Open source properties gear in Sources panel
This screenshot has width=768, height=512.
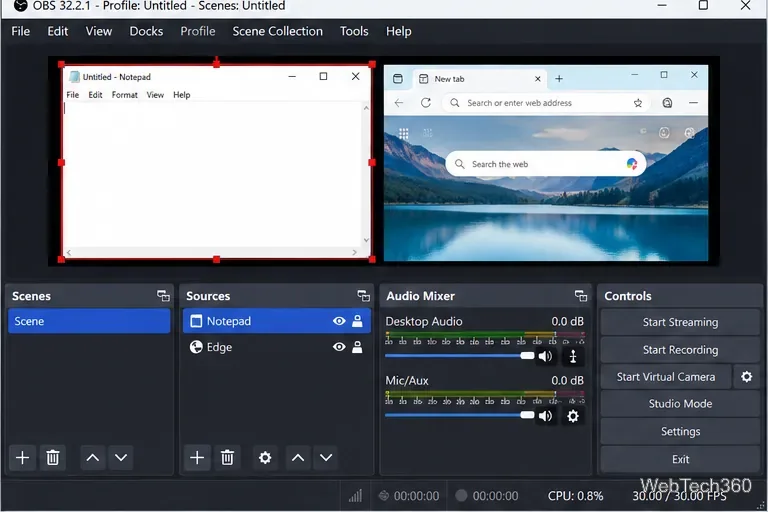265,458
